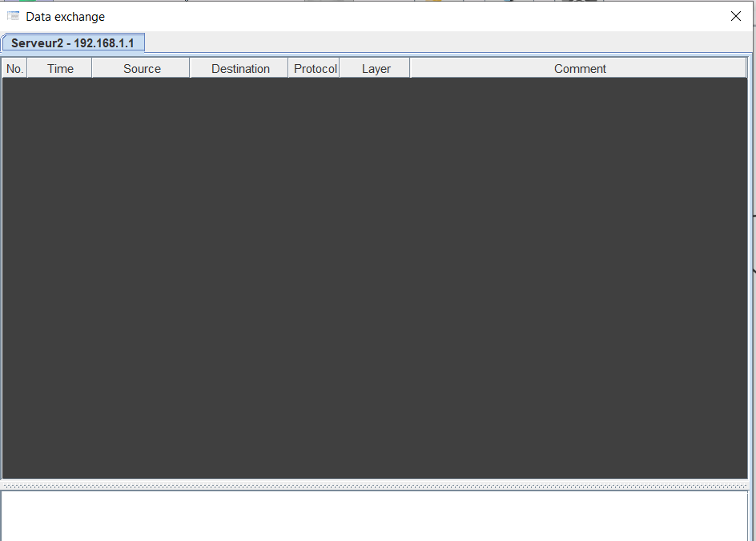Click the Protocol column header

pos(315,69)
